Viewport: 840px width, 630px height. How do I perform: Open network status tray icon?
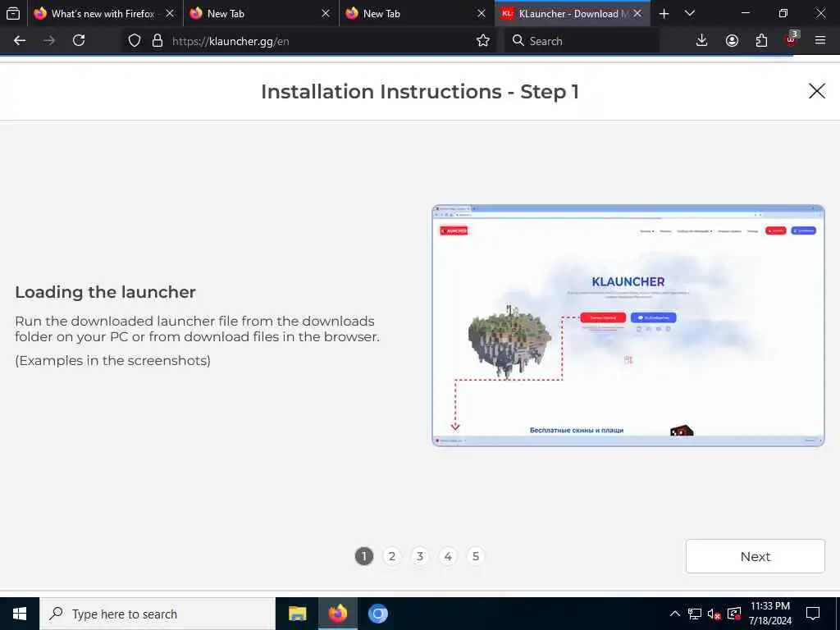click(695, 614)
